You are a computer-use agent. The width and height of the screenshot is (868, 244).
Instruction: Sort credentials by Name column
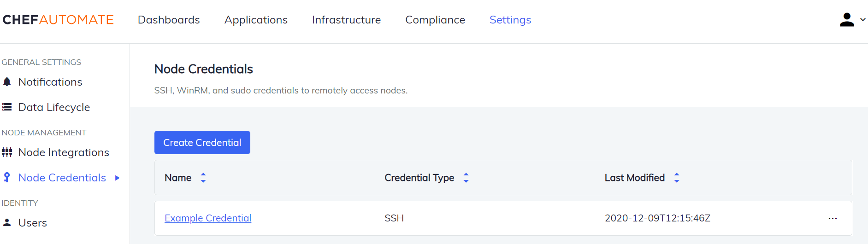pyautogui.click(x=203, y=178)
